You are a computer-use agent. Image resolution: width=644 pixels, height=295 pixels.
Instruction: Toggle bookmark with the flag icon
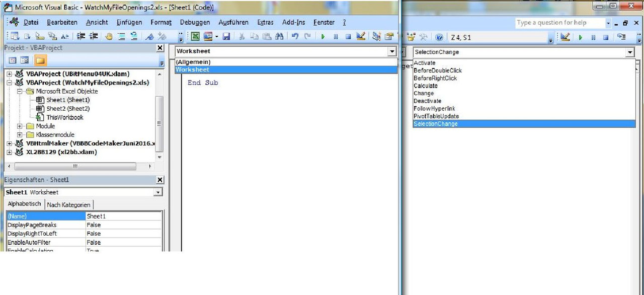point(150,36)
